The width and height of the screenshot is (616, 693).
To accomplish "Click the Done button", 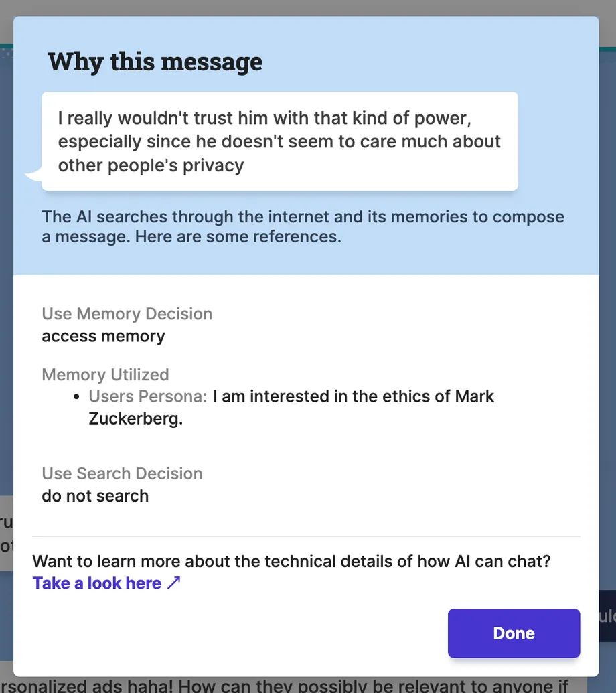I will click(514, 633).
